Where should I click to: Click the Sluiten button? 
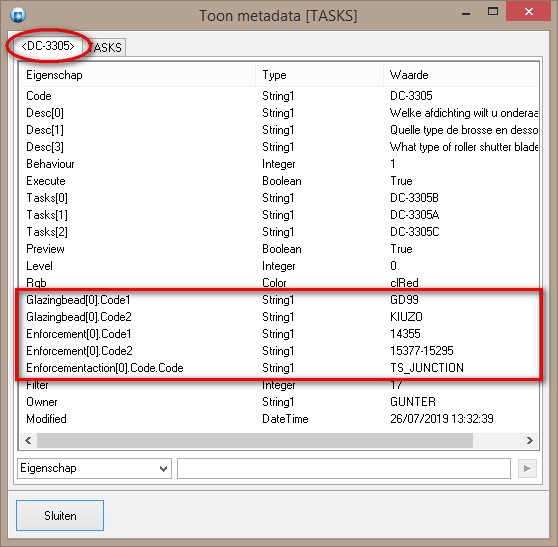click(60, 515)
